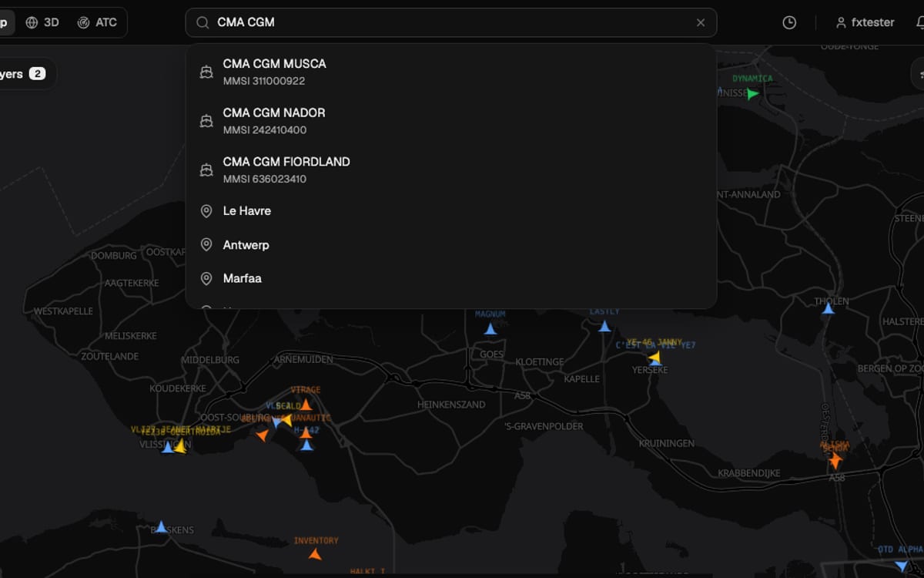924x578 pixels.
Task: Click the CMA CGM search field
Action: click(x=451, y=22)
